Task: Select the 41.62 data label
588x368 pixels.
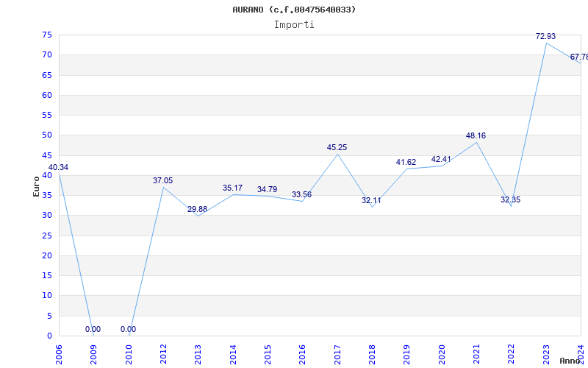Action: tap(406, 162)
